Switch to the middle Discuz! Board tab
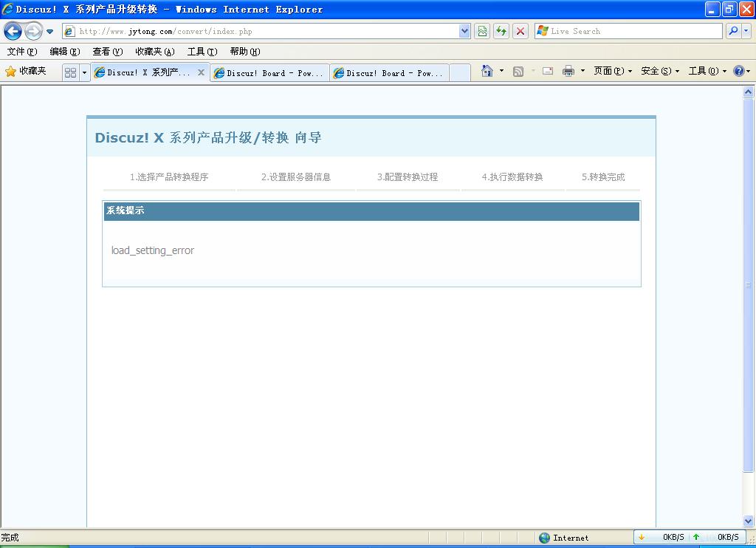Viewport: 756px width, 548px height. tap(270, 73)
